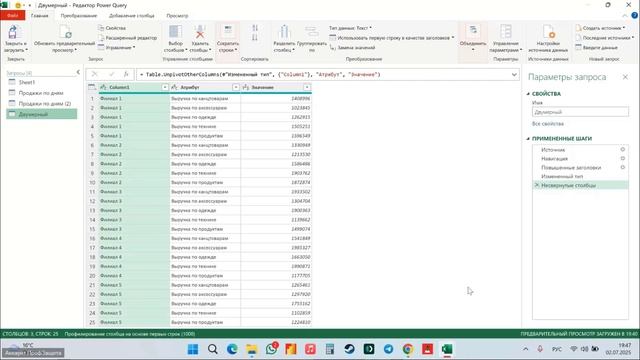Viewport: 640px width, 360px height.
Task: Collapse the ribbon with the chevron
Action: click(x=625, y=16)
